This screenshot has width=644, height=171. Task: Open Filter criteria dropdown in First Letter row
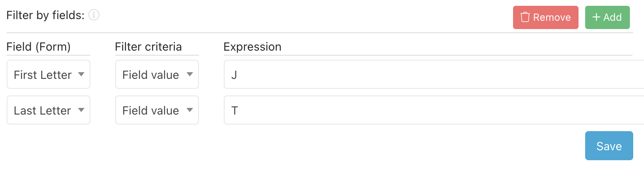click(157, 75)
